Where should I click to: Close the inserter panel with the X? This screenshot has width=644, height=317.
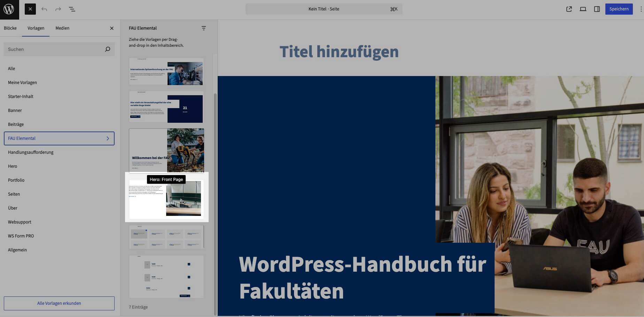coord(112,28)
